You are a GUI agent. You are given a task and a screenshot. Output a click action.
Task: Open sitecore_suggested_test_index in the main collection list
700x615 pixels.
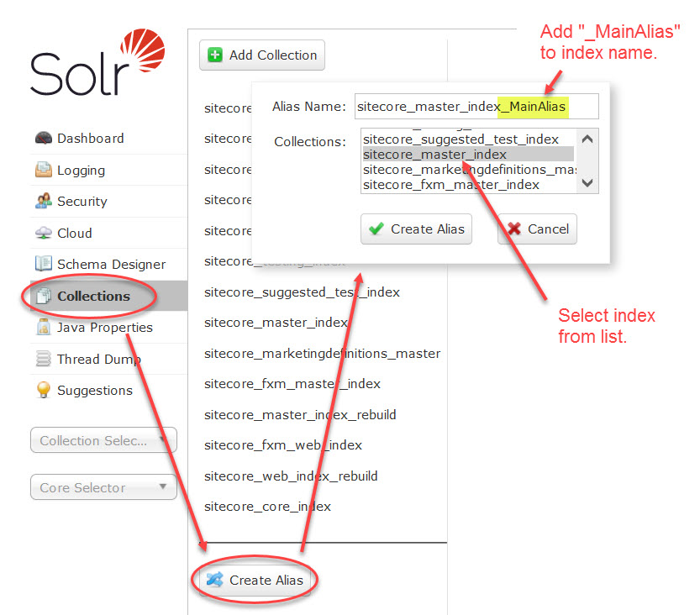pos(302,292)
